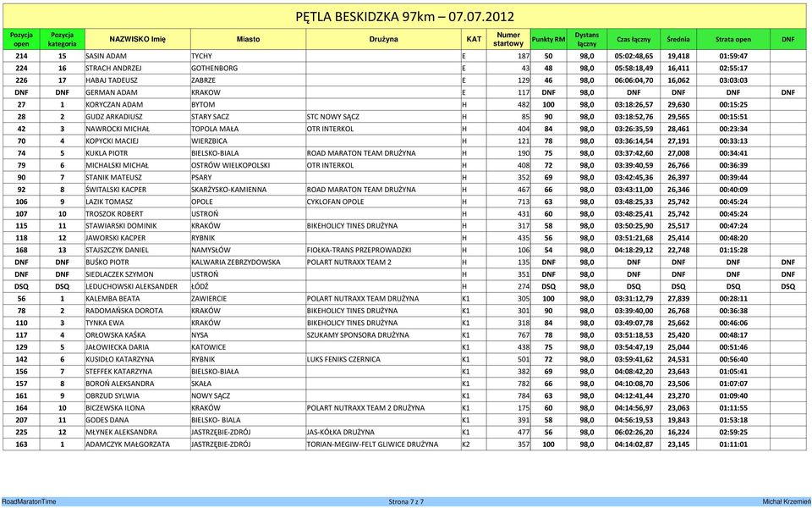Screen dimensions: 812x508
Task: Select the name GODES DANA
Action: pos(107,420)
